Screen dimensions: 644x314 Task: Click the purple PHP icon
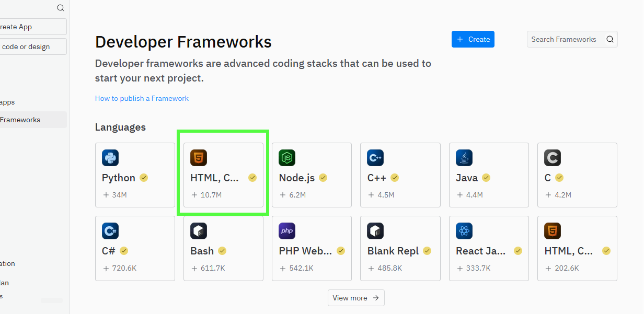[x=287, y=231]
